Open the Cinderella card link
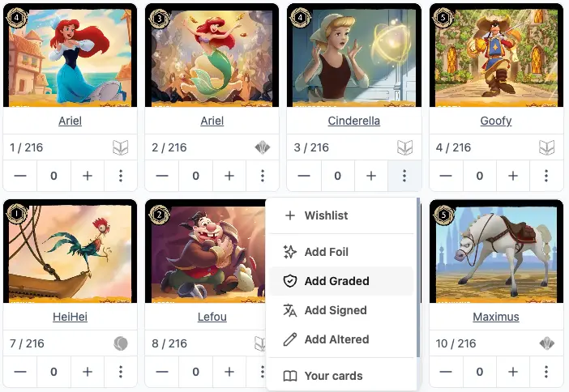Screen dimensions: 569x392 [x=354, y=121]
